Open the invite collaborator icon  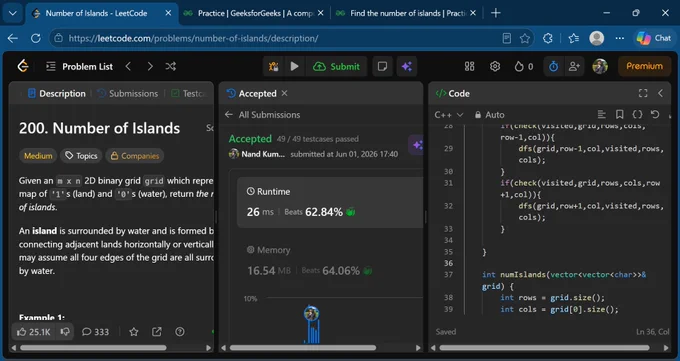tap(574, 66)
